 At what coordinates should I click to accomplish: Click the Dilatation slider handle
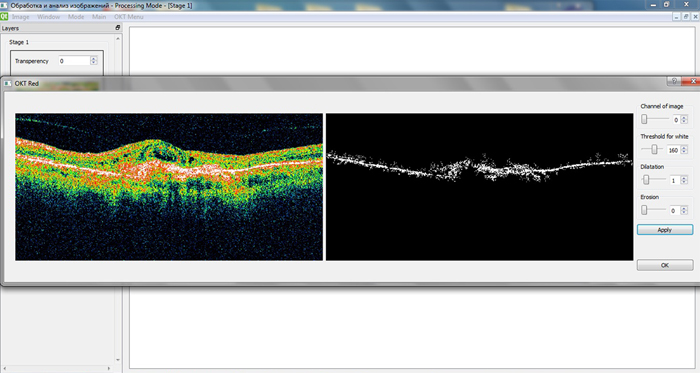[x=646, y=180]
